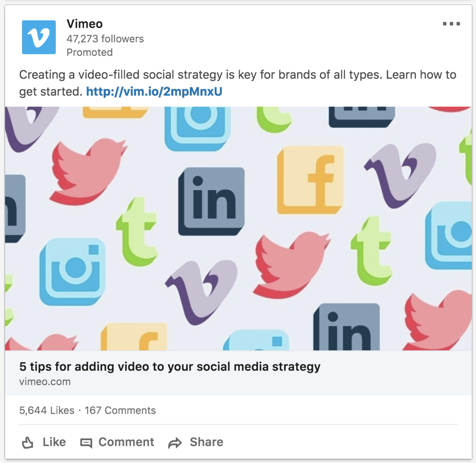476x463 pixels.
Task: Click the thumbs-up Like icon
Action: pyautogui.click(x=27, y=443)
